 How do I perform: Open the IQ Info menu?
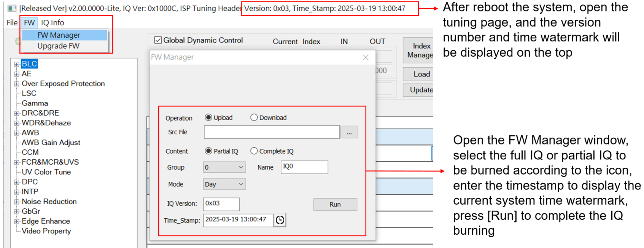(x=52, y=23)
